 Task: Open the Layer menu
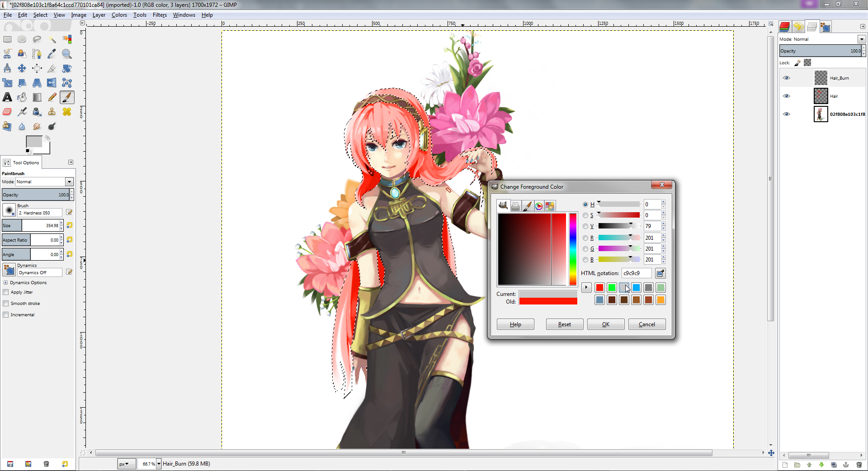(99, 15)
